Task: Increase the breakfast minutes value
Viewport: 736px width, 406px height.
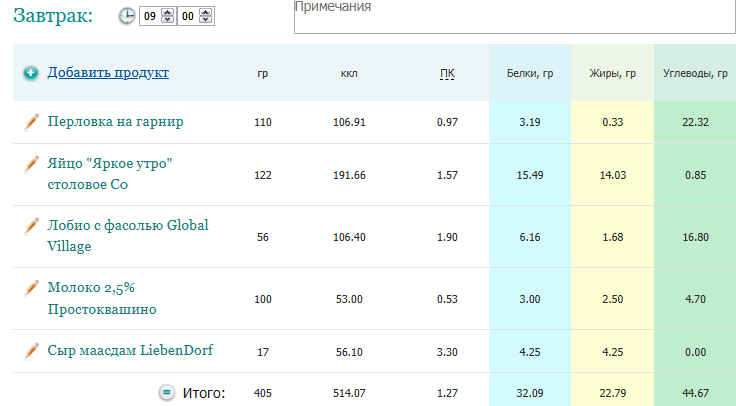Action: coord(205,13)
